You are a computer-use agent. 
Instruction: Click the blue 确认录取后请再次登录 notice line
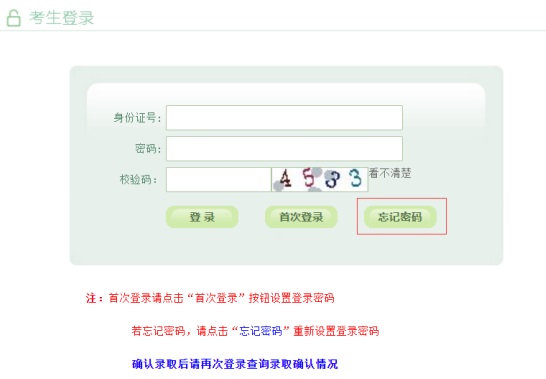235,364
